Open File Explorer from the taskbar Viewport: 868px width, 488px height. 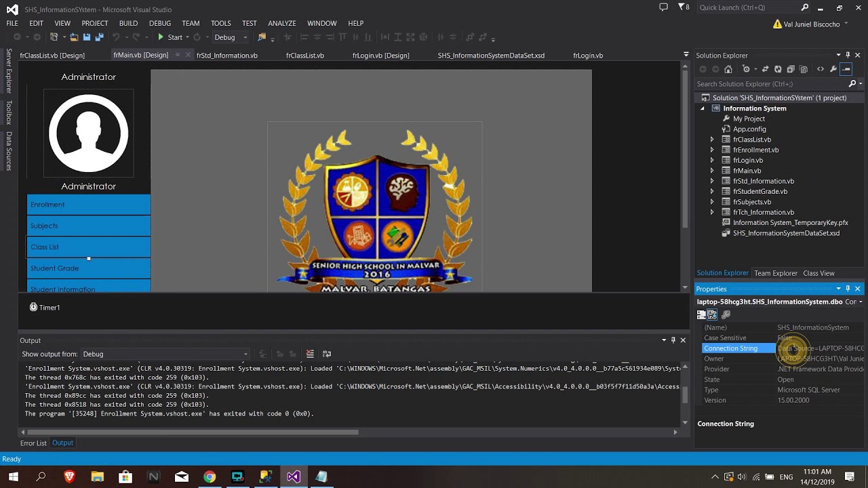click(x=97, y=477)
